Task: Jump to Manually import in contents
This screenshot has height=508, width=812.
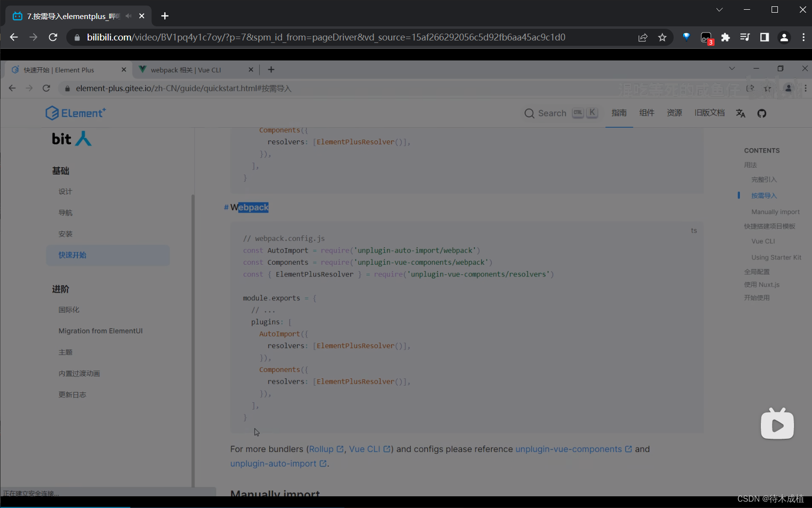Action: tap(775, 212)
